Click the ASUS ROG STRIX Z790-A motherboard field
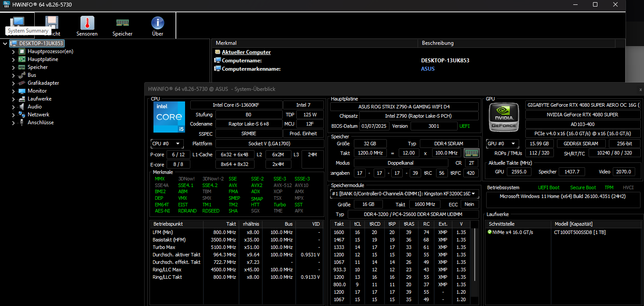Viewport: 644px width, 306px height. 404,107
